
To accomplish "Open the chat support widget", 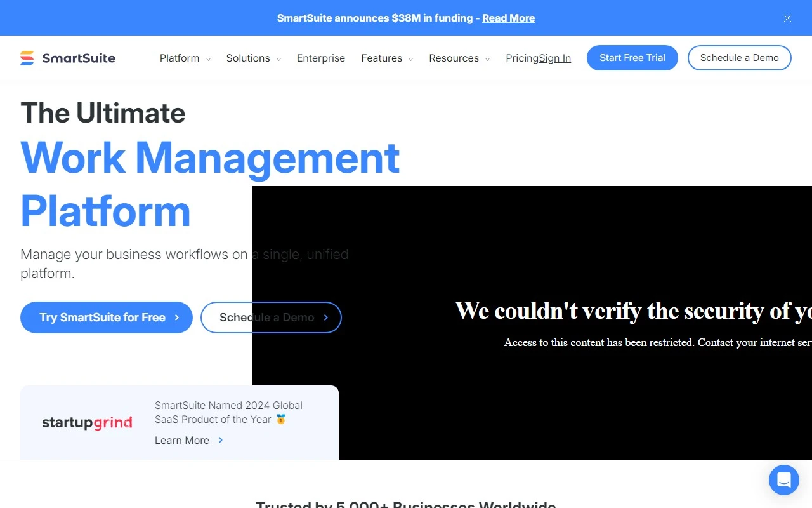I will (x=784, y=480).
